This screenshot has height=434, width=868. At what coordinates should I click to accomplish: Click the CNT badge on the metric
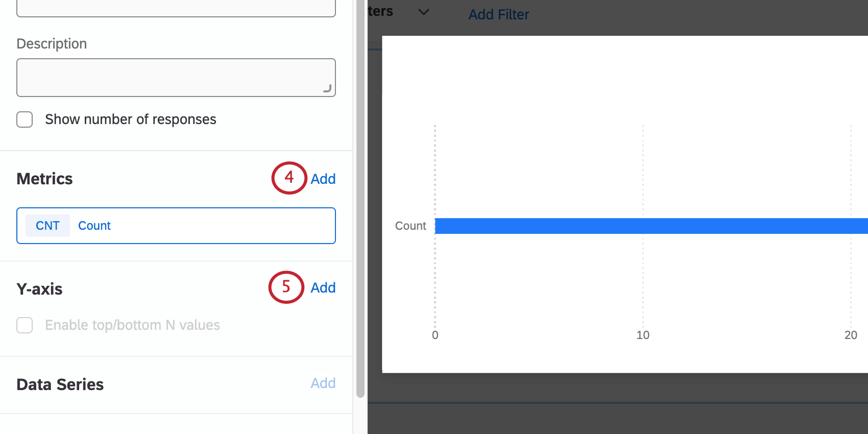pos(47,225)
